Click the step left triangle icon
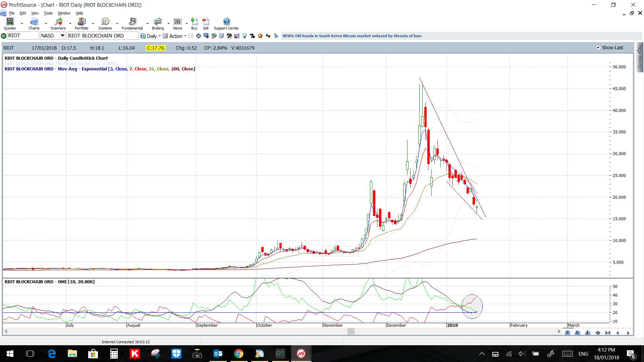 (x=618, y=333)
